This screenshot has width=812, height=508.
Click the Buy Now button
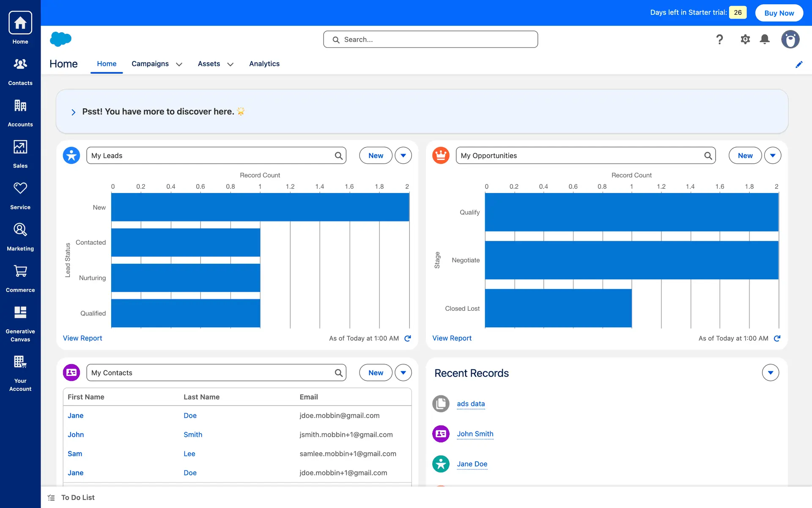click(779, 13)
